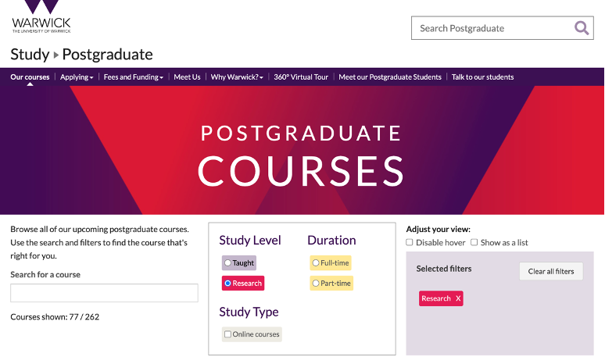Choose the Full-time duration option
This screenshot has height=364, width=605.
coord(316,263)
